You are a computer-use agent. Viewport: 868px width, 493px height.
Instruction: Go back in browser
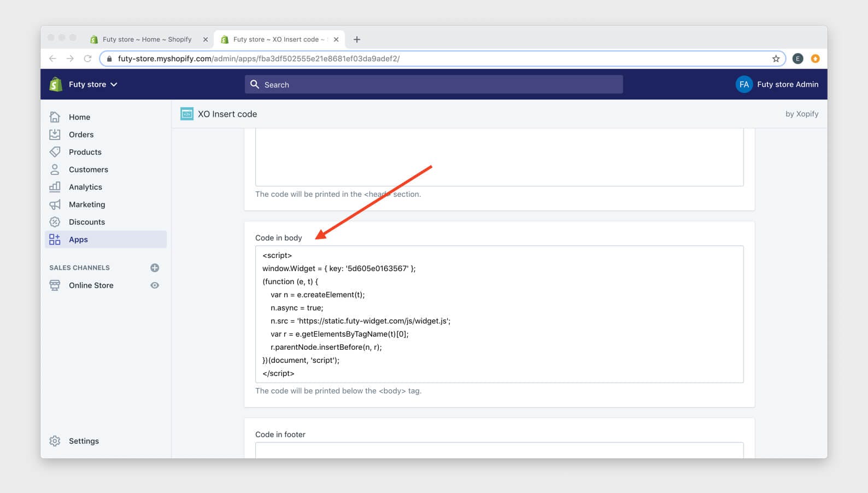point(52,58)
